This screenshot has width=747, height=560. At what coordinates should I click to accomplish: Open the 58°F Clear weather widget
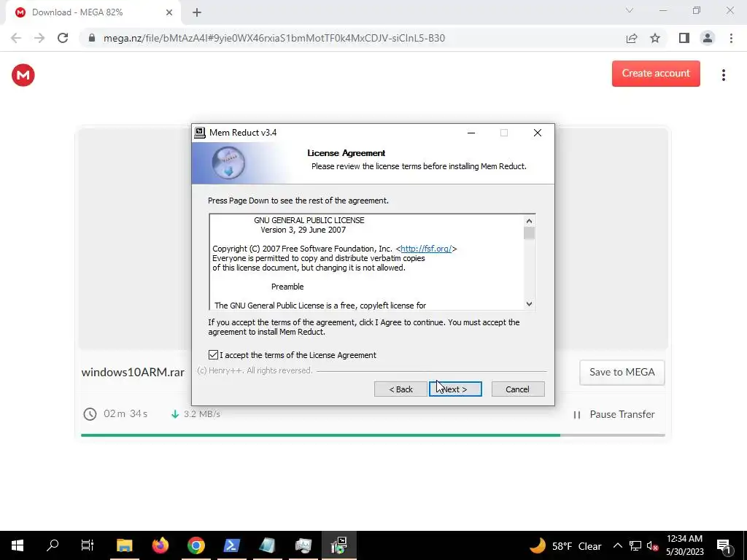pos(565,545)
